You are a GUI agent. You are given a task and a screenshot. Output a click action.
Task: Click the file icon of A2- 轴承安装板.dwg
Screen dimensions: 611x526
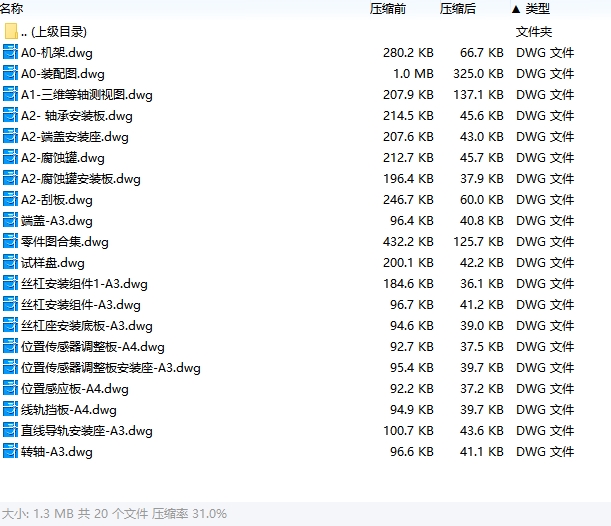click(x=10, y=115)
